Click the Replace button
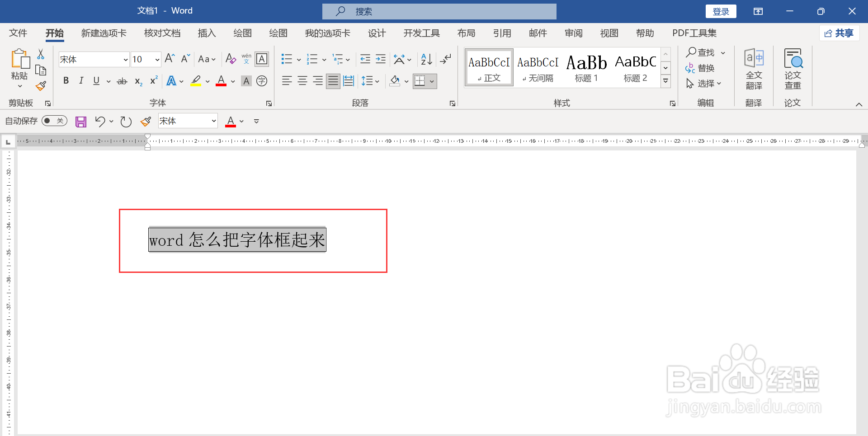 (700, 68)
